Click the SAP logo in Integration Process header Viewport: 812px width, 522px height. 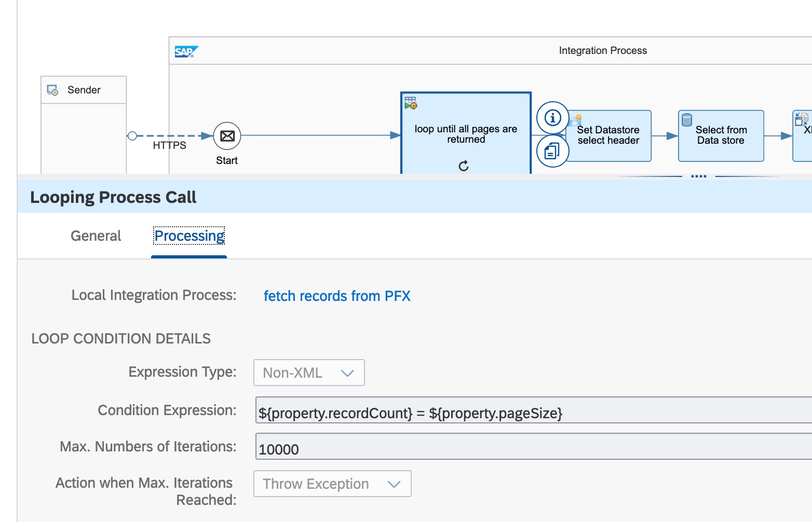point(186,51)
